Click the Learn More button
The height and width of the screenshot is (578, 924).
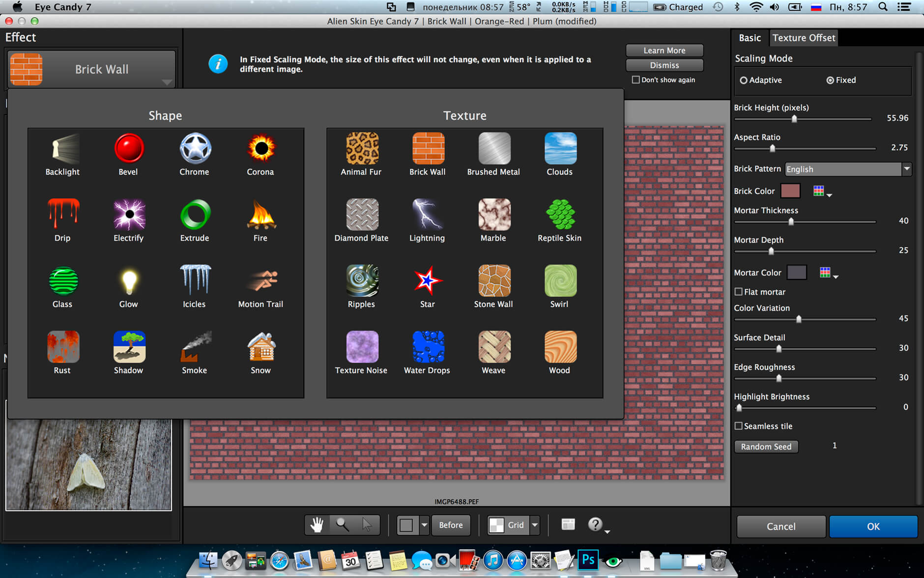(x=664, y=51)
